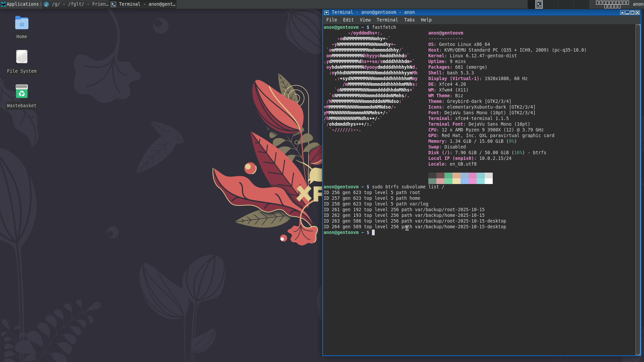Expand the anon user menu in panel
This screenshot has width=644, height=362.
638,4
